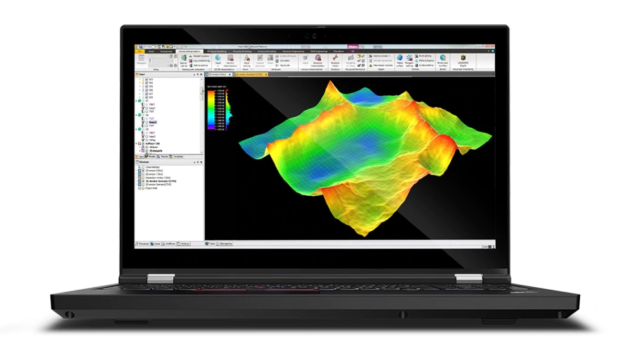Toggle checkbox for 3D window Scenario2 [TVD]

(143, 184)
